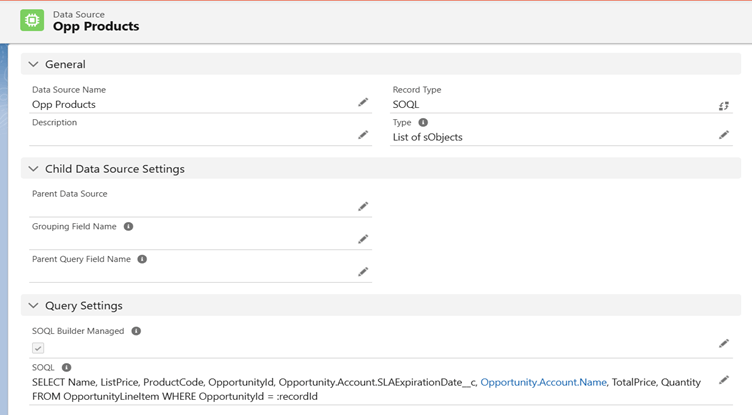This screenshot has height=415, width=752.
Task: Edit SOQL Builder Managed pencil icon
Action: 724,343
